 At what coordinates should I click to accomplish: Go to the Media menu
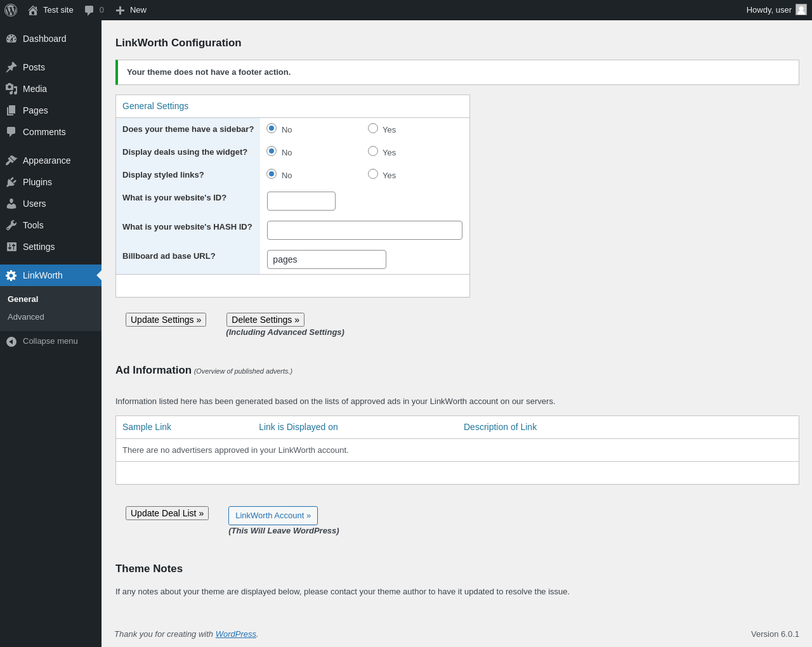click(x=51, y=89)
